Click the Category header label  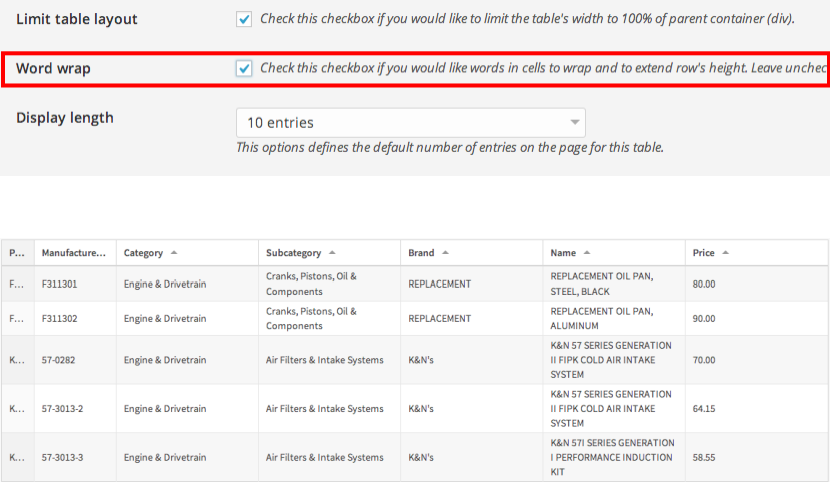pos(143,253)
